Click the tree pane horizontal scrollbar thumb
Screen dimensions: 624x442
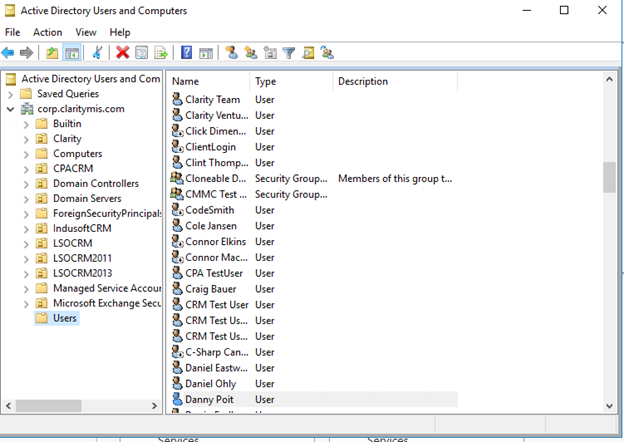(48, 406)
